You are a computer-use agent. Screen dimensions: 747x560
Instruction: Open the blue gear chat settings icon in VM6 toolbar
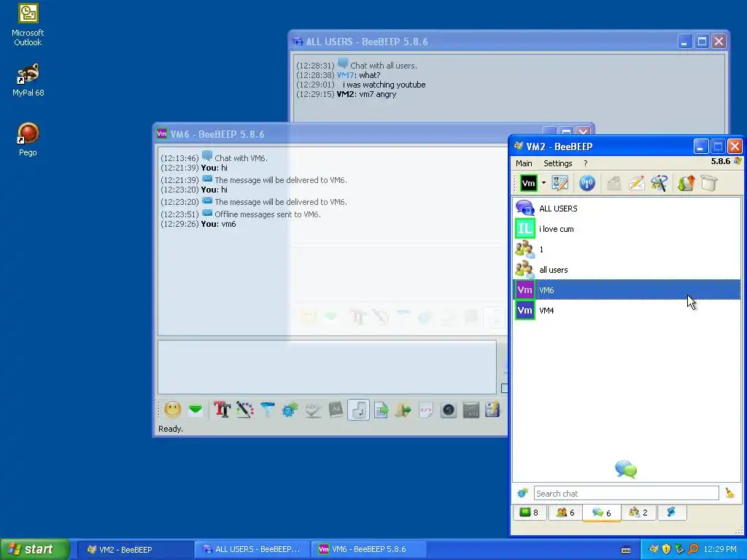click(x=290, y=410)
